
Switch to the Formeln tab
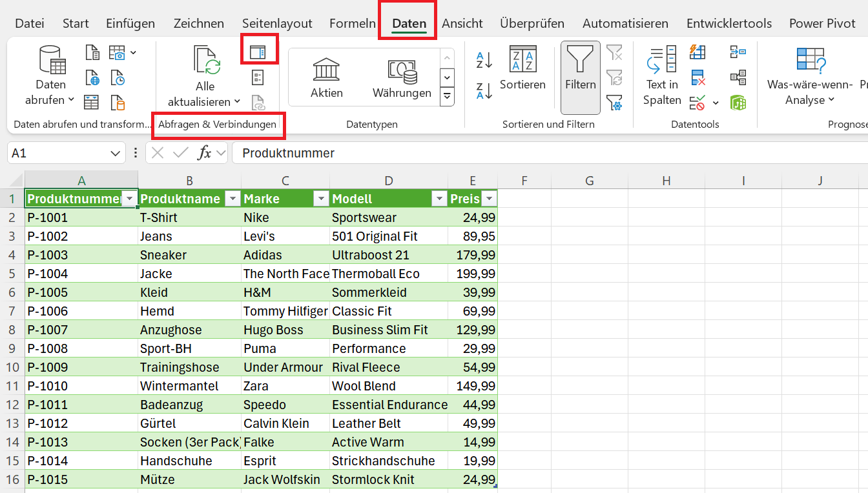coord(352,23)
